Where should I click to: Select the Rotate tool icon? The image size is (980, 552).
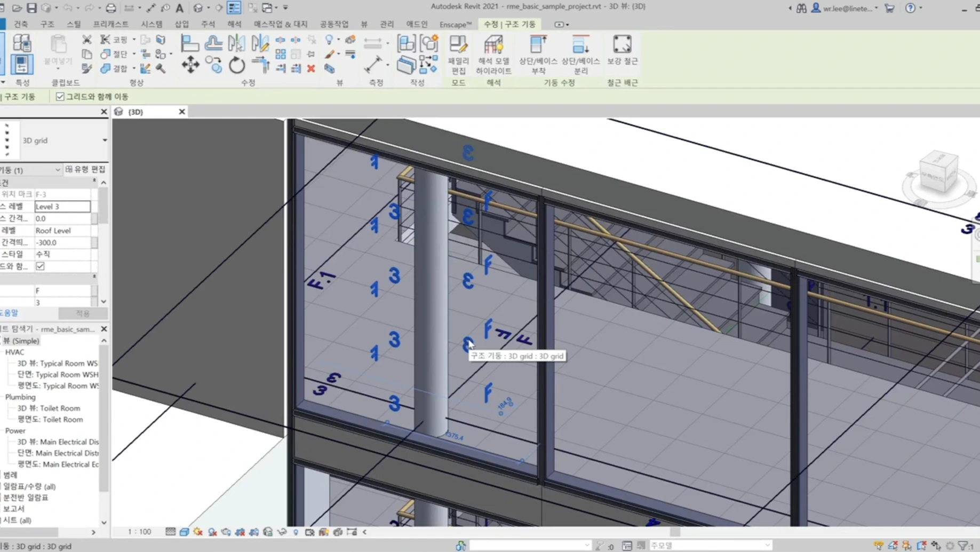236,65
